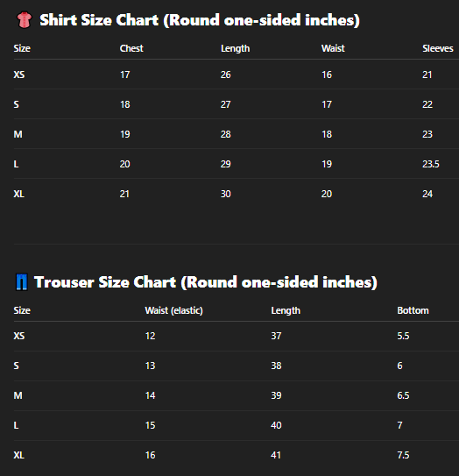Viewport: 459px width, 476px height.
Task: Select the Shirt Size Chart heading
Action: (x=200, y=20)
